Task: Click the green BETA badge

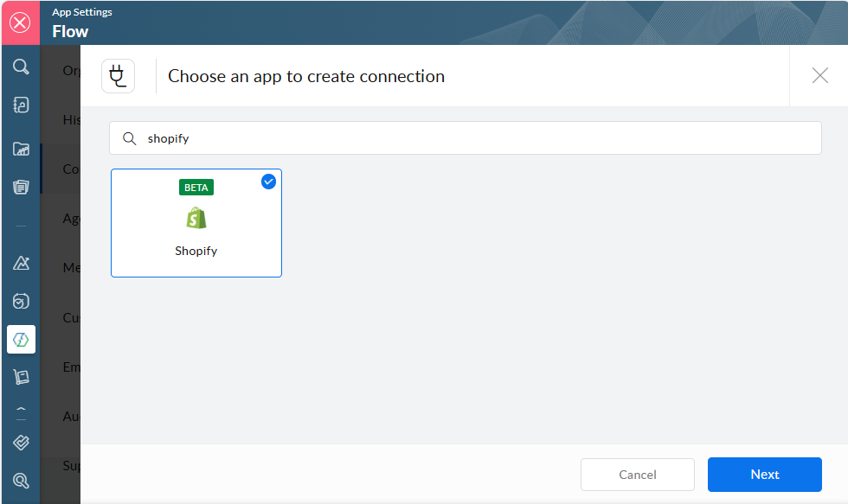Action: tap(196, 188)
